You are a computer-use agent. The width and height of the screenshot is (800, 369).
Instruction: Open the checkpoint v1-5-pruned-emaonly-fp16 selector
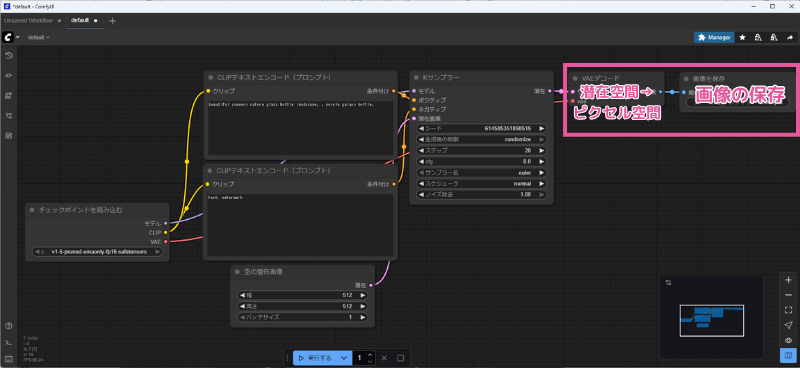point(97,252)
